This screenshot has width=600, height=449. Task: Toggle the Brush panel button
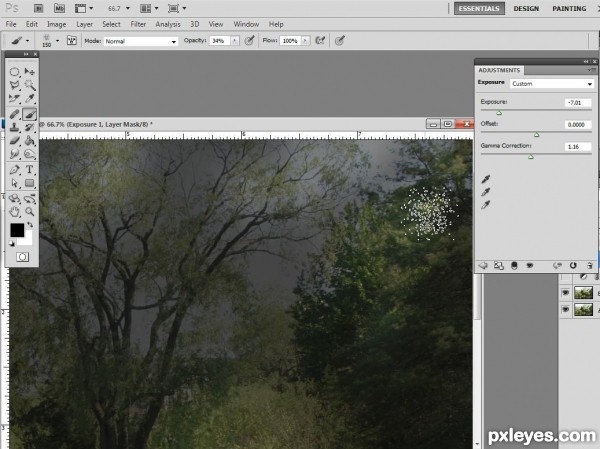tap(72, 41)
